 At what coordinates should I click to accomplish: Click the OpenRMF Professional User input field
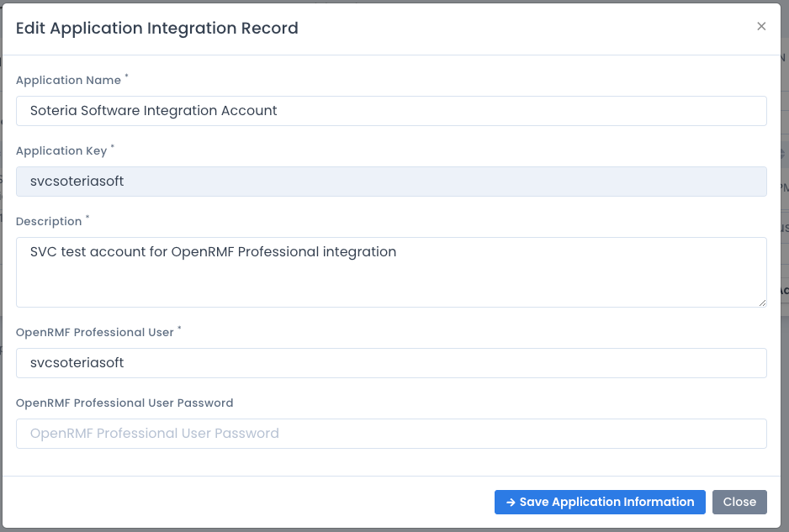(391, 363)
